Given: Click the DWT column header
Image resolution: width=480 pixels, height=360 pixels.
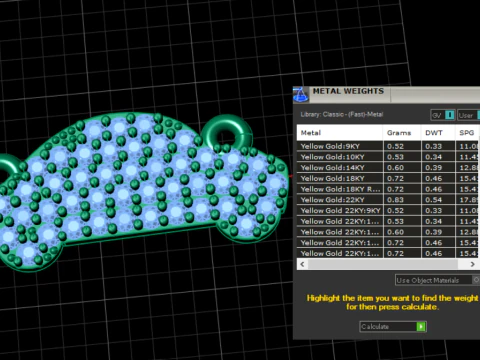Looking at the screenshot, I should [438, 133].
